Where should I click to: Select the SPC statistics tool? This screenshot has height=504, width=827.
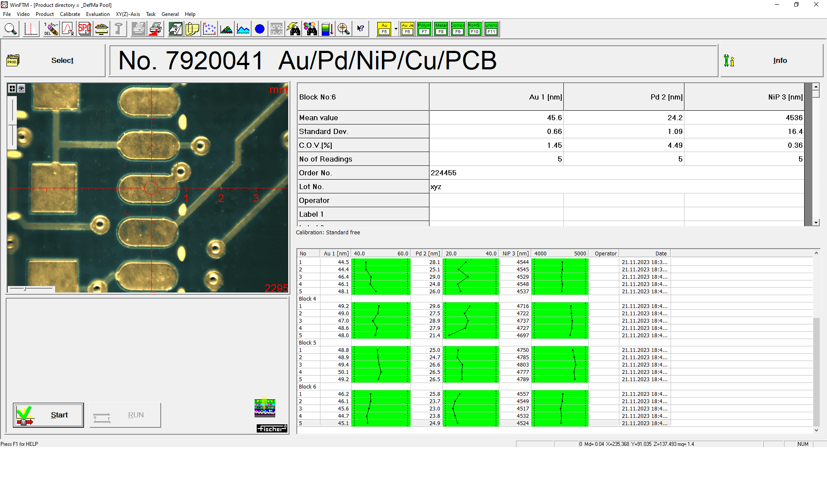(84, 29)
